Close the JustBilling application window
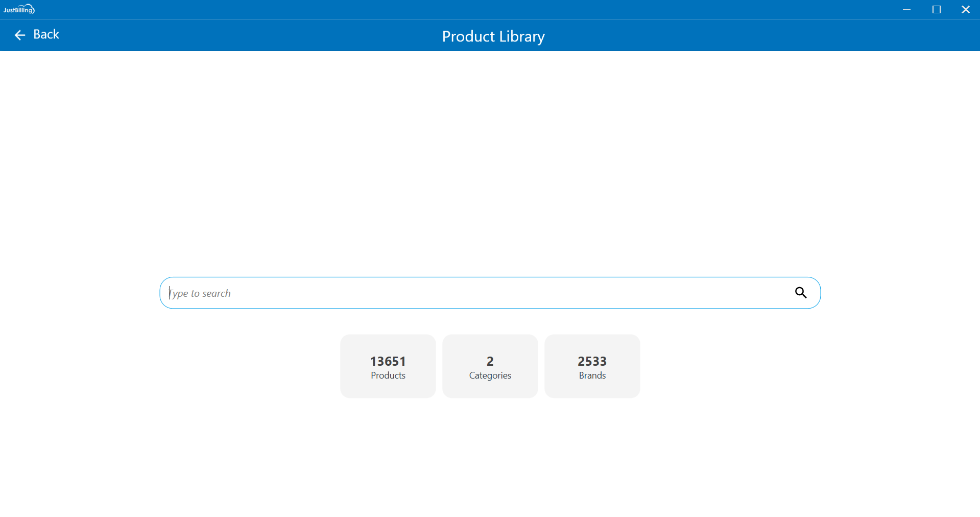This screenshot has width=980, height=517. (x=965, y=9)
